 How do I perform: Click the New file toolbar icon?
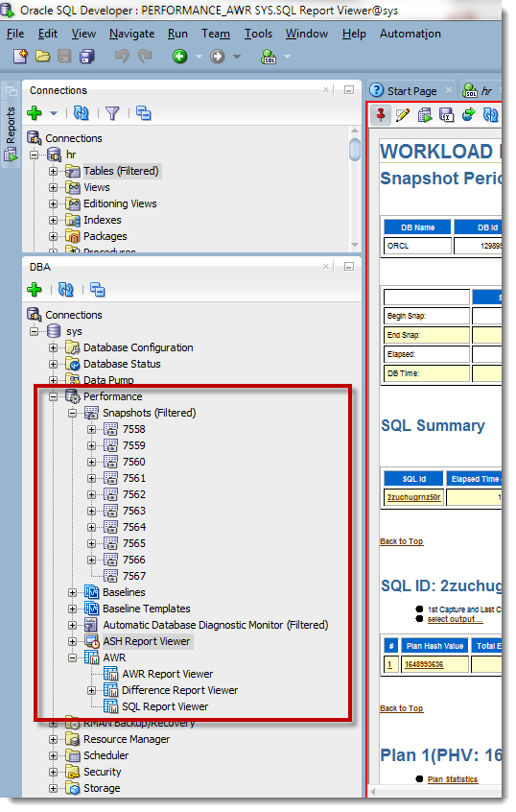20,56
